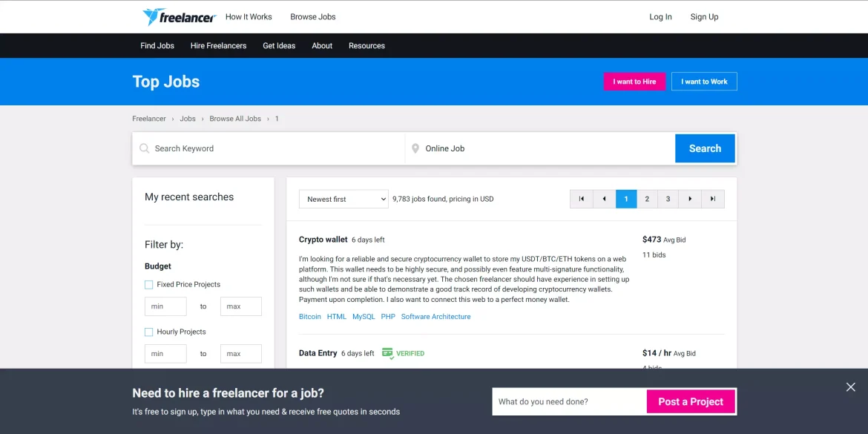868x434 pixels.
Task: Click the MySQL skill tag
Action: [364, 317]
